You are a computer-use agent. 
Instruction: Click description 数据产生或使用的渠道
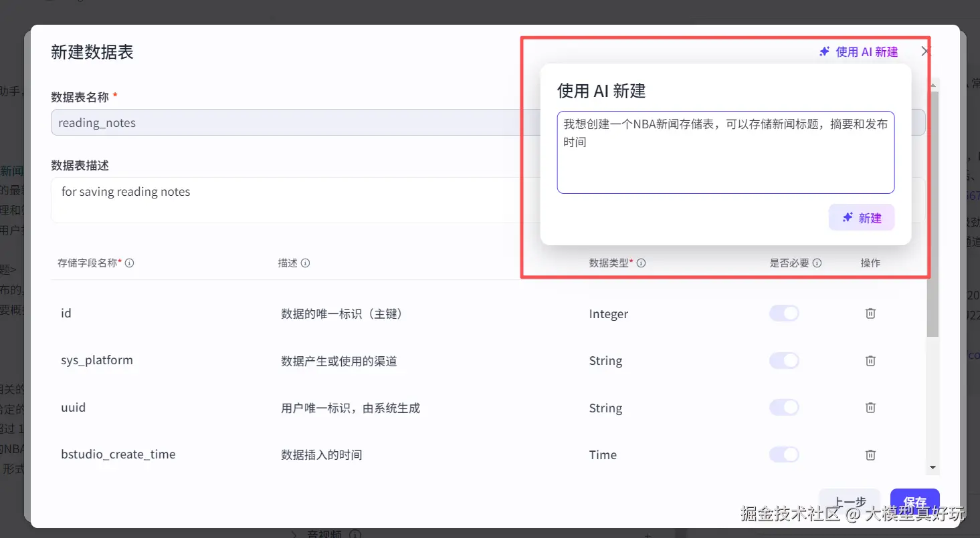tap(339, 362)
